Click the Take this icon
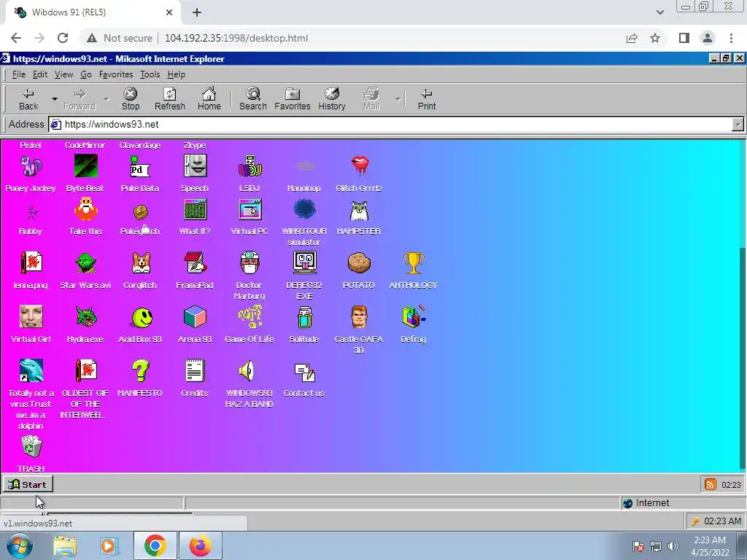747x560 pixels. point(86,209)
